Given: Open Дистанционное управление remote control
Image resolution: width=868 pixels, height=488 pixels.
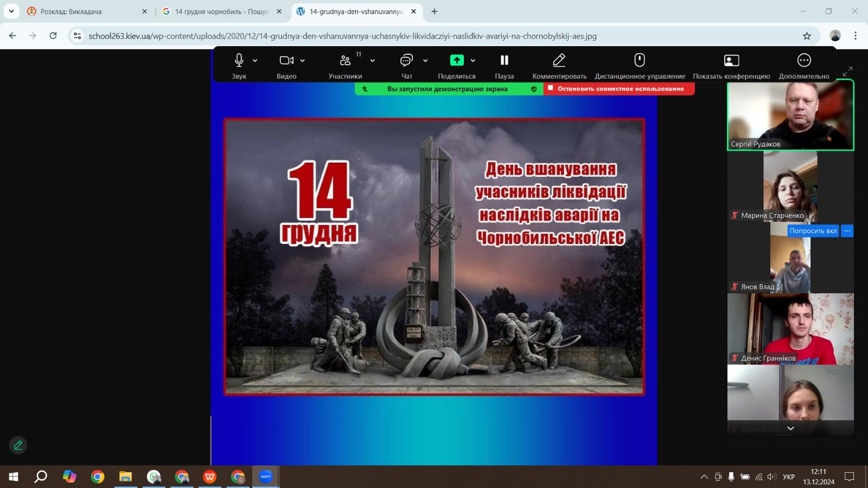Looking at the screenshot, I should click(x=640, y=60).
